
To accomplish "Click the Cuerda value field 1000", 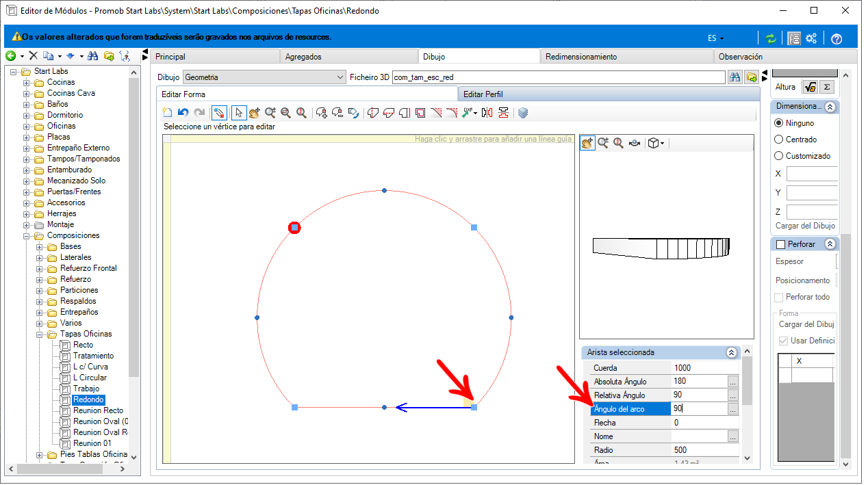I will point(705,367).
